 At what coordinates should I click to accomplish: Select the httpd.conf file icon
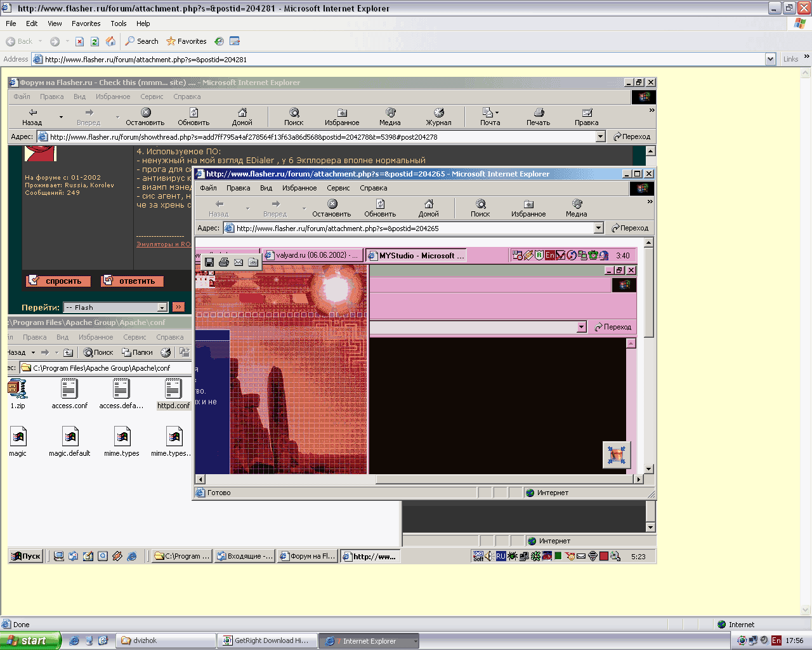tap(174, 394)
